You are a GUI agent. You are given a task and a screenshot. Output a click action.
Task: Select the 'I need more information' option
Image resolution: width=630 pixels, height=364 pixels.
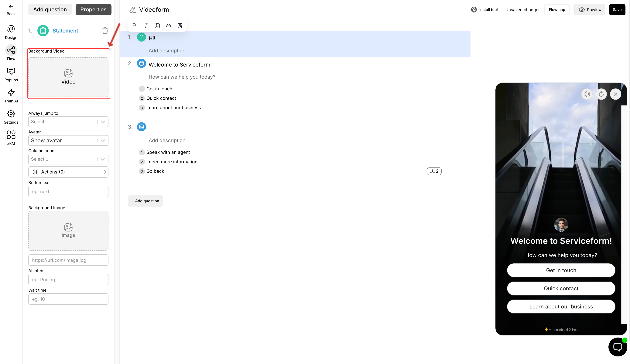point(172,162)
